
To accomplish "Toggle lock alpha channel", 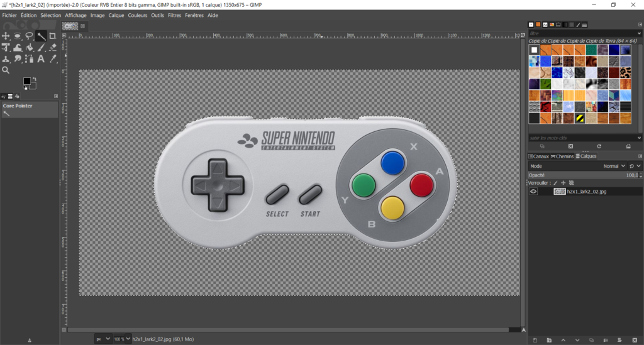I will point(571,183).
